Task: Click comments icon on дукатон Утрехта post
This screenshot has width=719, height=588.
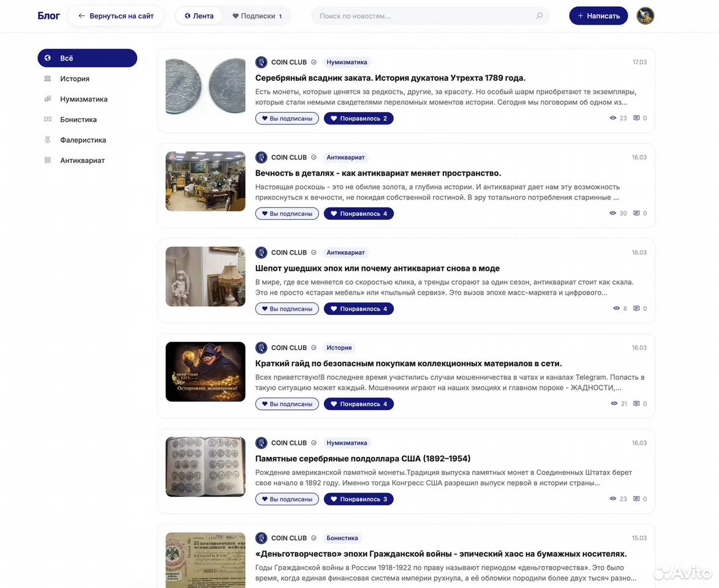Action: pos(636,118)
